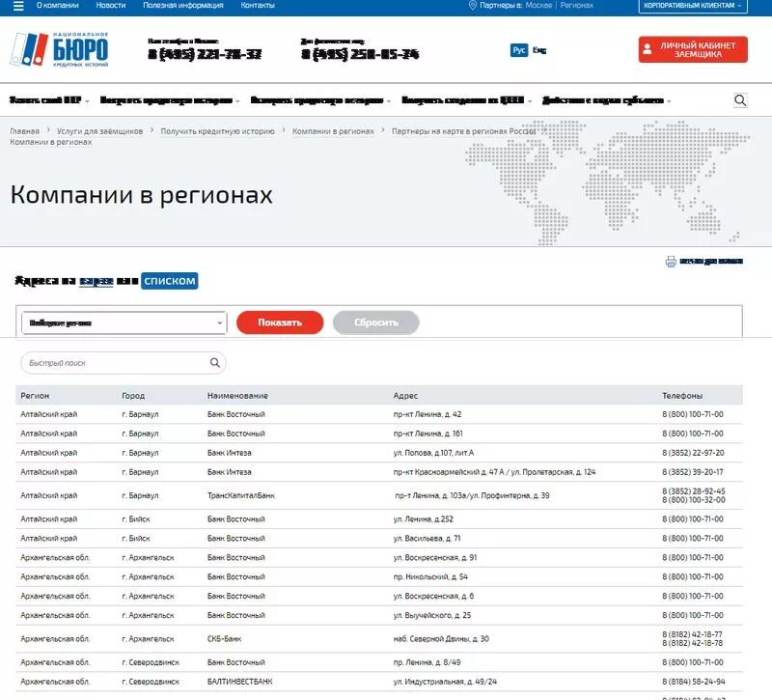Image resolution: width=772 pixels, height=700 pixels.
Task: Open the О компании menu item
Action: click(x=58, y=6)
